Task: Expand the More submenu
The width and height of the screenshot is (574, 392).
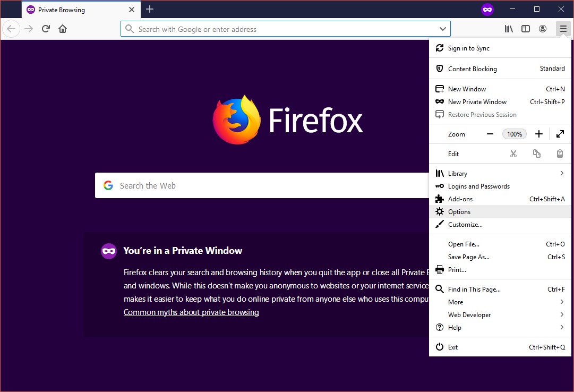Action: coord(500,302)
